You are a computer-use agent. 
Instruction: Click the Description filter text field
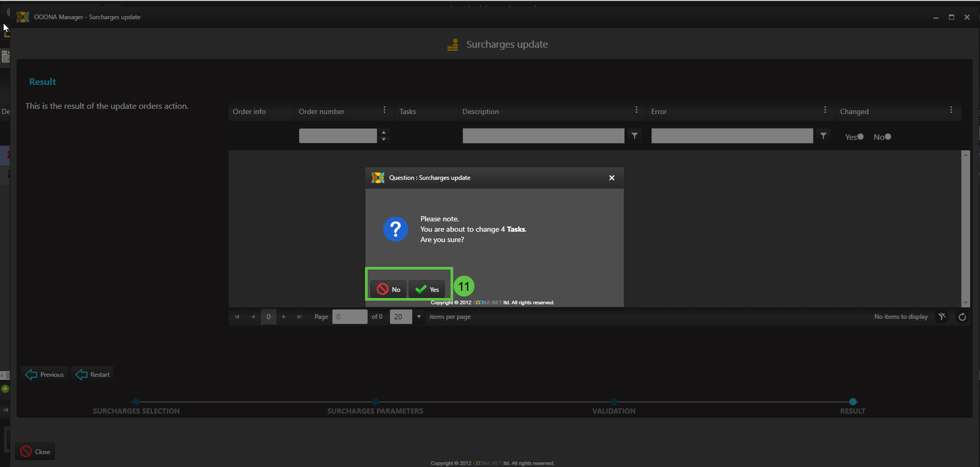pos(543,136)
